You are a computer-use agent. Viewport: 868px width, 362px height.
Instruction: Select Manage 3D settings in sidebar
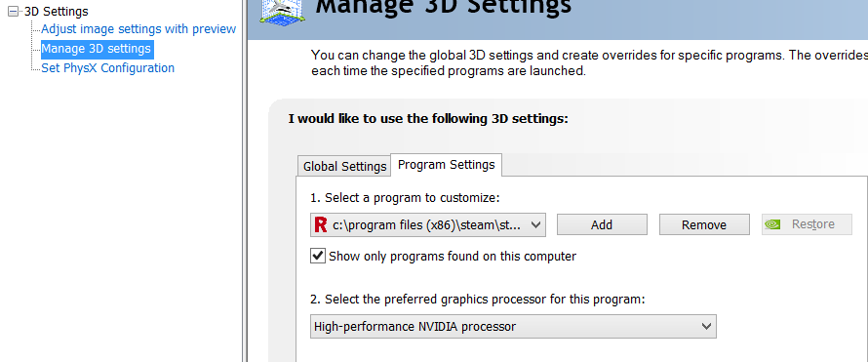click(x=97, y=49)
